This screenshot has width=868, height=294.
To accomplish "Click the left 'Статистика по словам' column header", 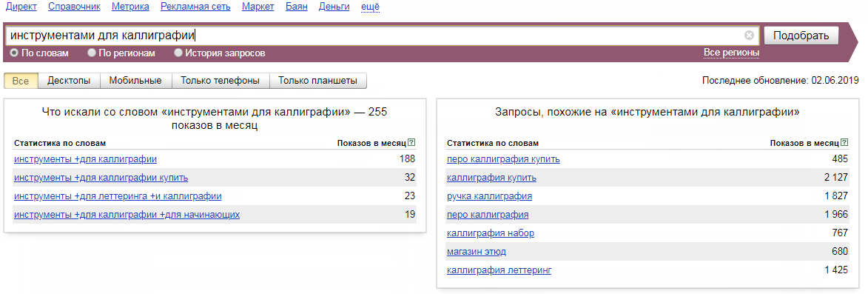I will pyautogui.click(x=60, y=143).
